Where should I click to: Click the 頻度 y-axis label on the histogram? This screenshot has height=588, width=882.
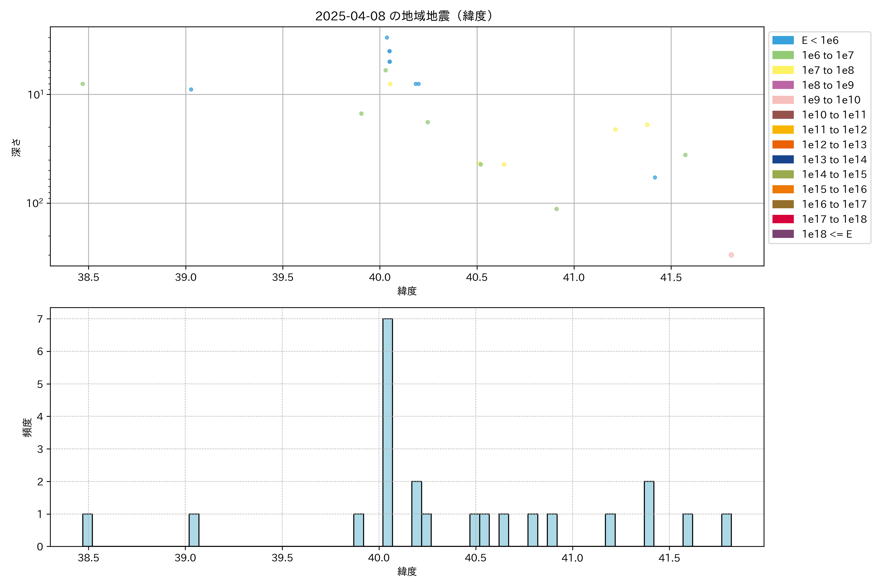point(27,428)
